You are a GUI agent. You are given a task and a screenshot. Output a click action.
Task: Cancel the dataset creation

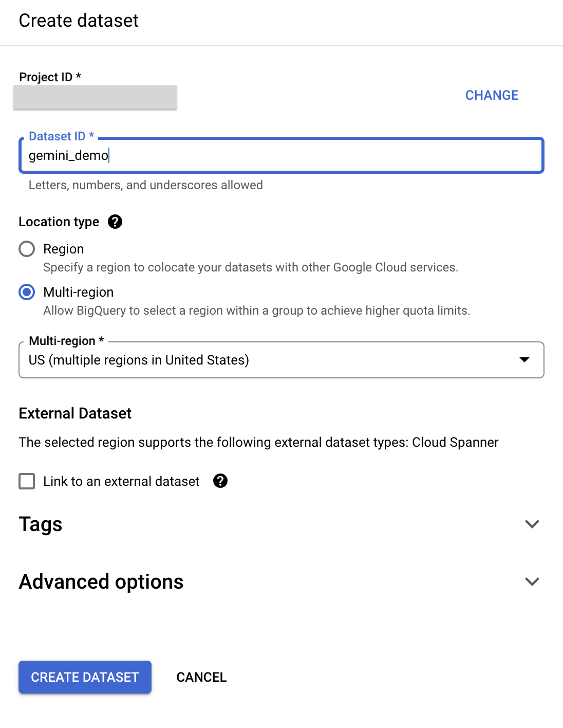201,677
